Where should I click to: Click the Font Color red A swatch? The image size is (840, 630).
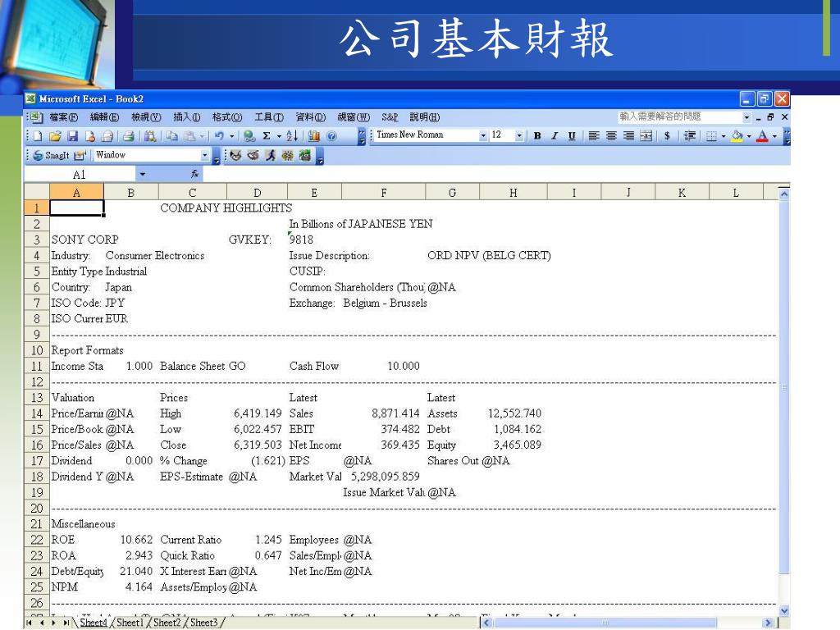[762, 136]
